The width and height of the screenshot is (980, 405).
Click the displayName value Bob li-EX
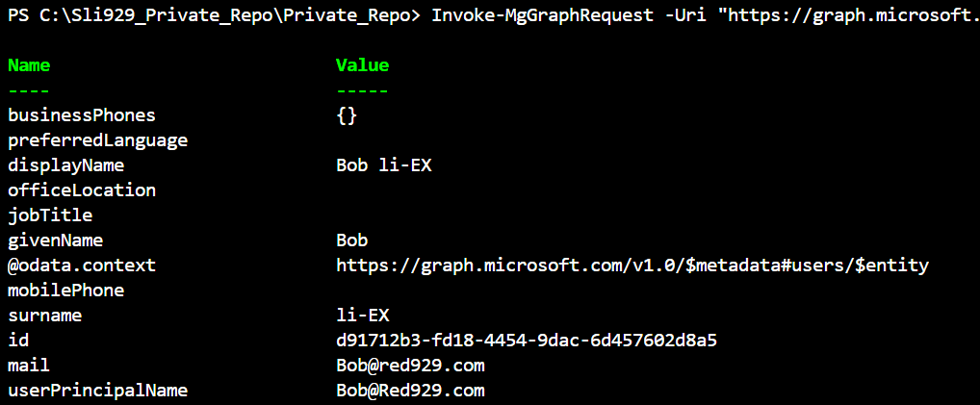click(384, 165)
